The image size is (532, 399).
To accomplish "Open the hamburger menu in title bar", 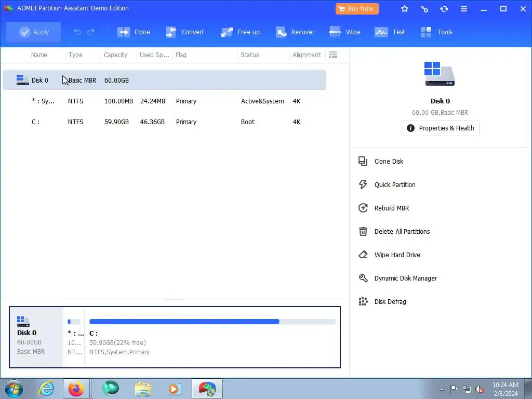I will pos(464,9).
